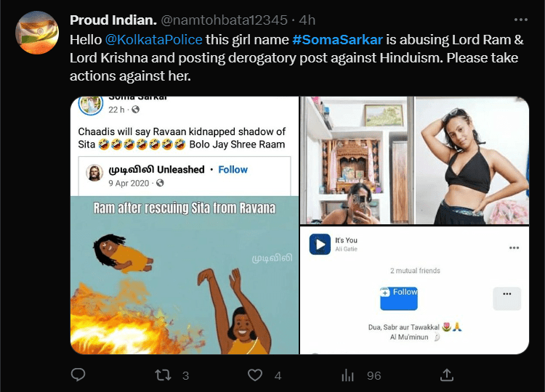Open the reply speech bubble icon

[78, 375]
